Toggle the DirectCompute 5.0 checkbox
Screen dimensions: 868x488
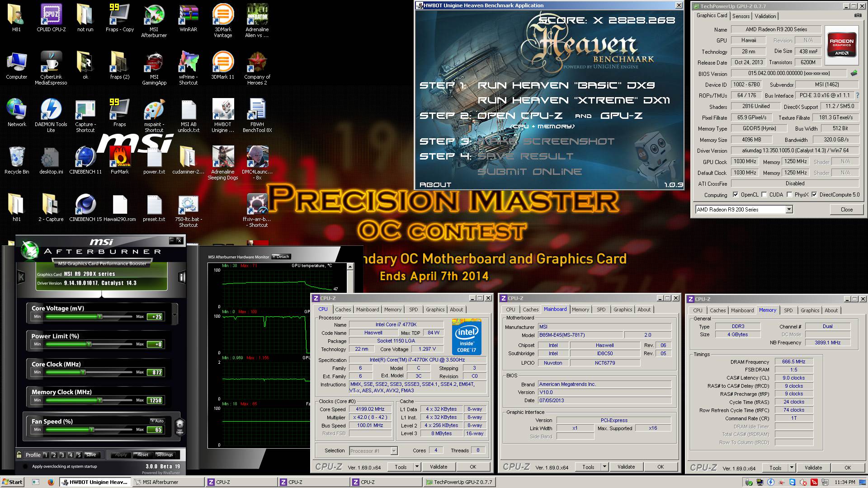(814, 195)
